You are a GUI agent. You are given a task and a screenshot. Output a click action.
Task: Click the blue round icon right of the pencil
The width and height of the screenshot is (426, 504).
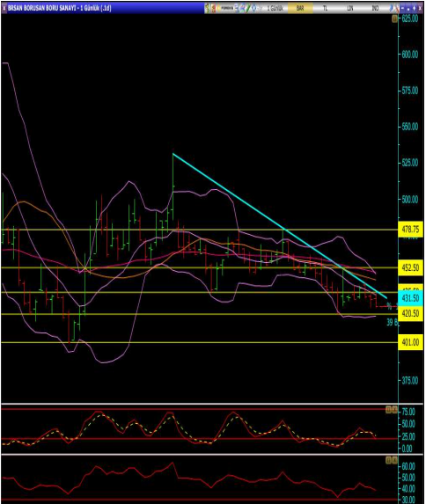tap(254, 8)
